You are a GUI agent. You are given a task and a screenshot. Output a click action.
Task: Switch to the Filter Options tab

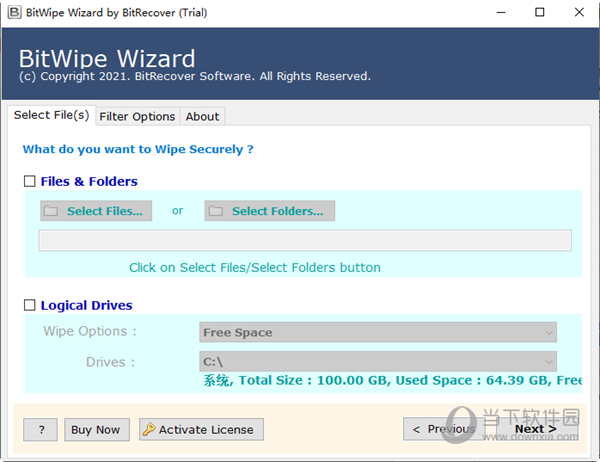coord(137,116)
